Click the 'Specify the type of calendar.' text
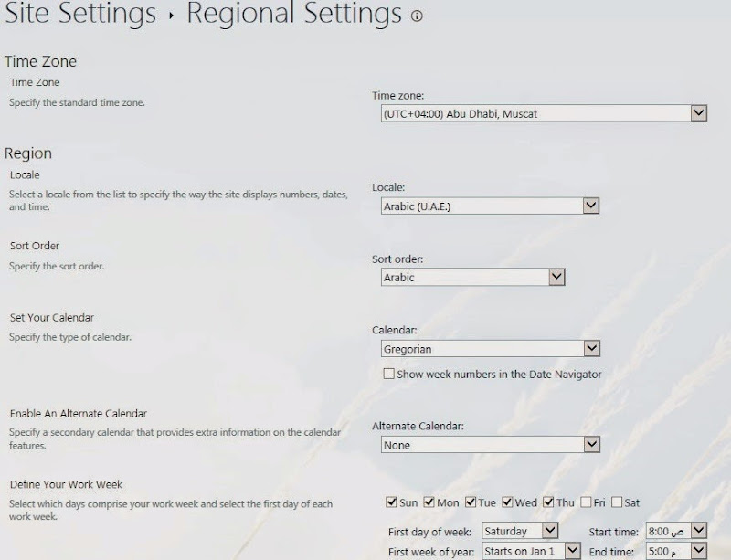Screen dimensions: 731x560 pyautogui.click(x=70, y=337)
